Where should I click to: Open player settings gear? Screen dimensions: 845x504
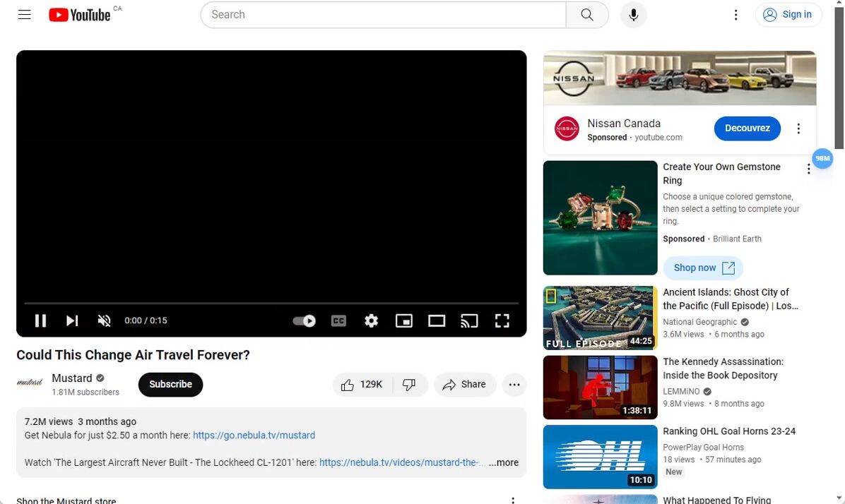click(372, 321)
